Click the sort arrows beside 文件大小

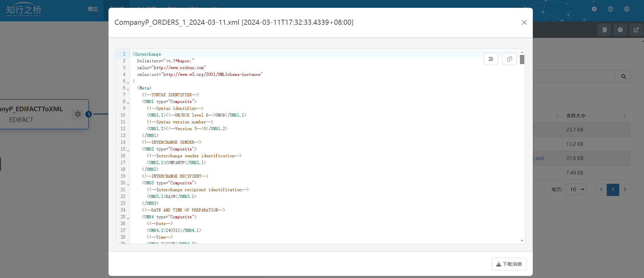pos(624,116)
